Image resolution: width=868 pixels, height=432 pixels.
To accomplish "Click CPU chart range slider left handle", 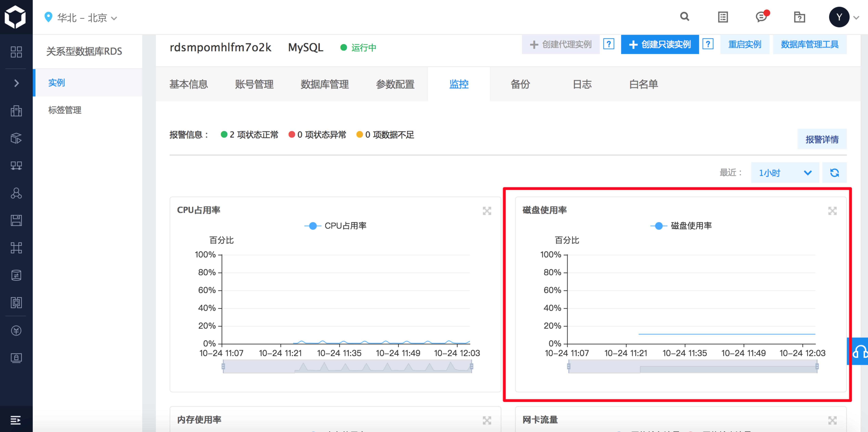I will coord(223,366).
